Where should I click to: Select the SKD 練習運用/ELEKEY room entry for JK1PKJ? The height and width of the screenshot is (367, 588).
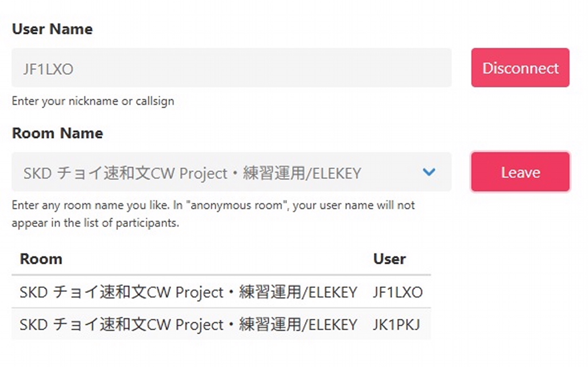point(189,324)
